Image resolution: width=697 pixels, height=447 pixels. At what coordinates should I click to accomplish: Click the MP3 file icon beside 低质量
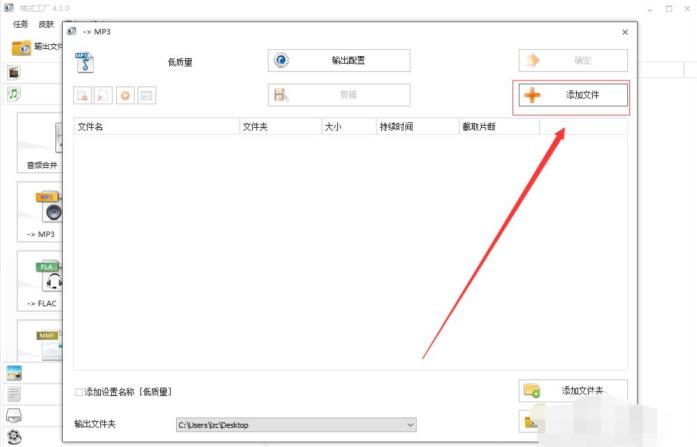(x=84, y=62)
